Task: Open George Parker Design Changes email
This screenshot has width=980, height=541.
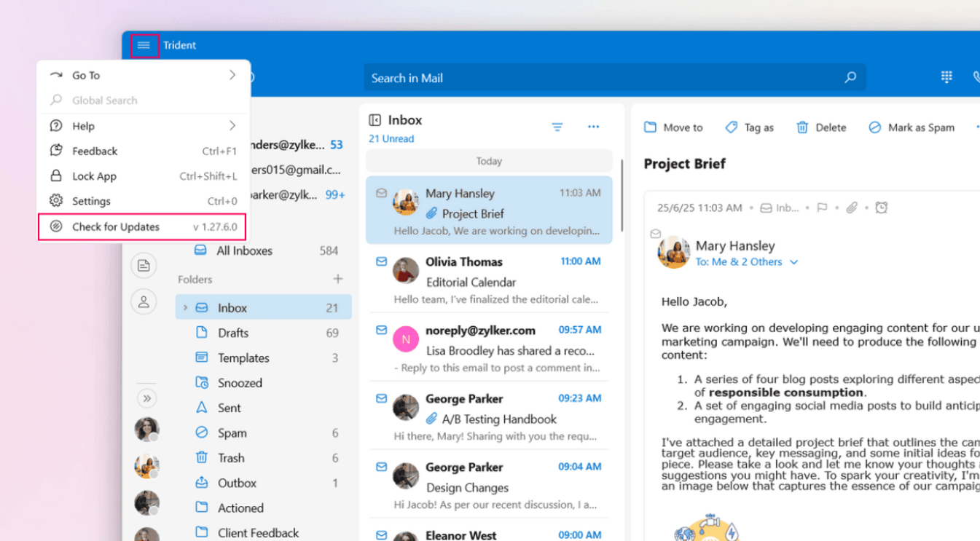Action: pyautogui.click(x=489, y=484)
